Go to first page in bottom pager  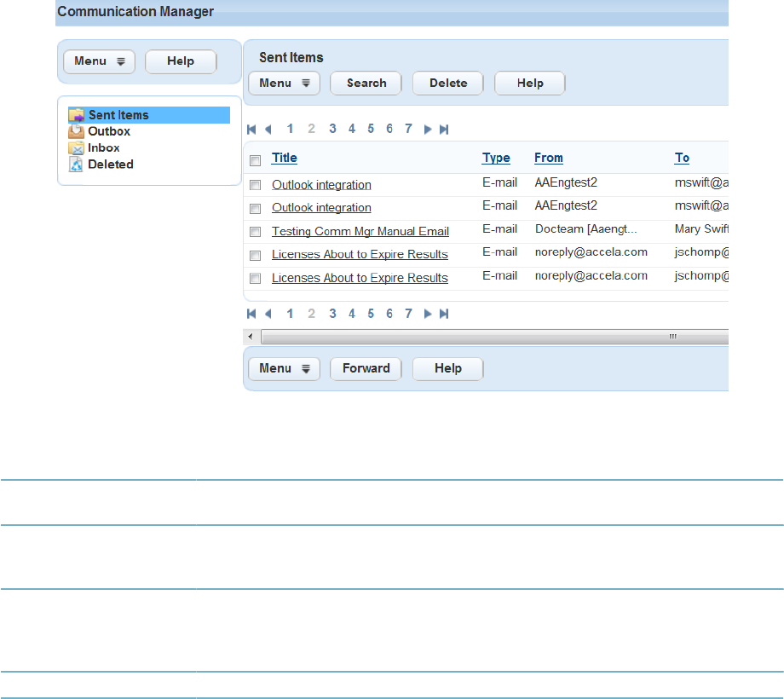coord(251,314)
